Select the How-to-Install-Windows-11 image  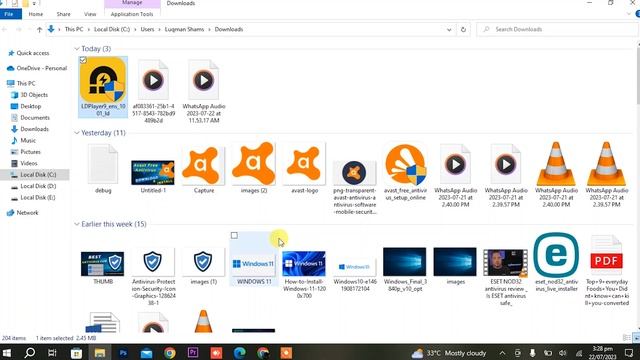[x=304, y=264]
